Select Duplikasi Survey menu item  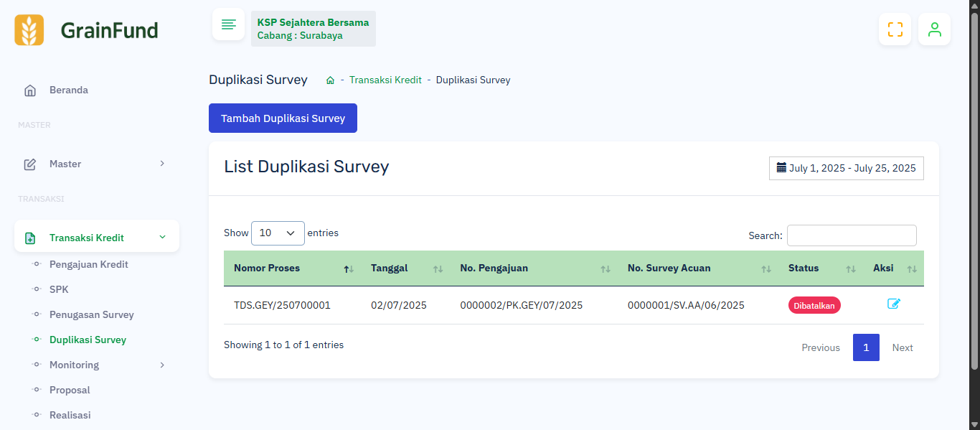(88, 340)
